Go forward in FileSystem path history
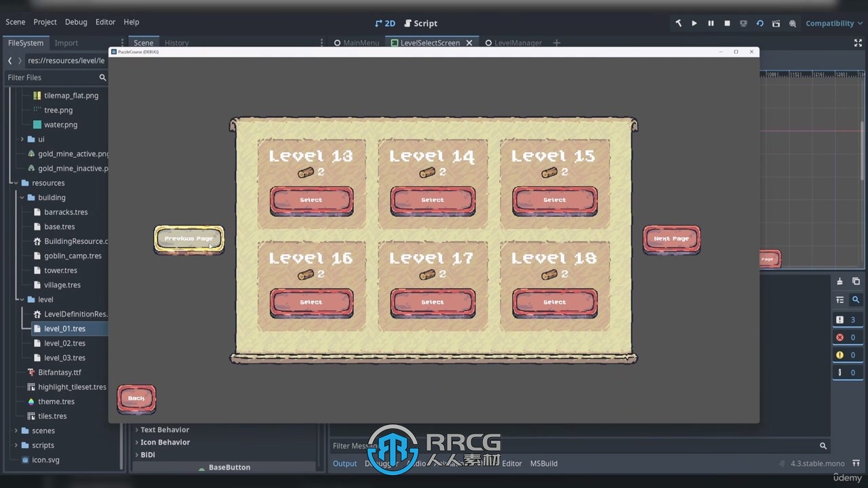The image size is (868, 488). pos(20,60)
